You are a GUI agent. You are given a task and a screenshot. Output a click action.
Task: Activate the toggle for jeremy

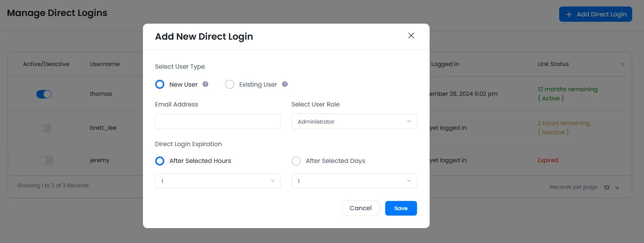[46, 160]
